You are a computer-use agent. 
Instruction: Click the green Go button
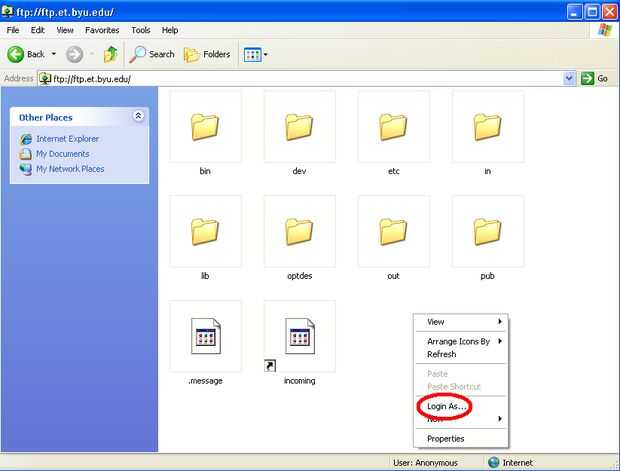595,78
